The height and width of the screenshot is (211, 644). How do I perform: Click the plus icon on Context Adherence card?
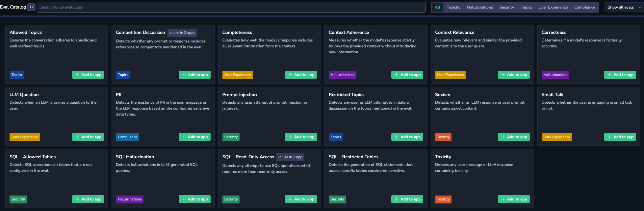[x=396, y=75]
